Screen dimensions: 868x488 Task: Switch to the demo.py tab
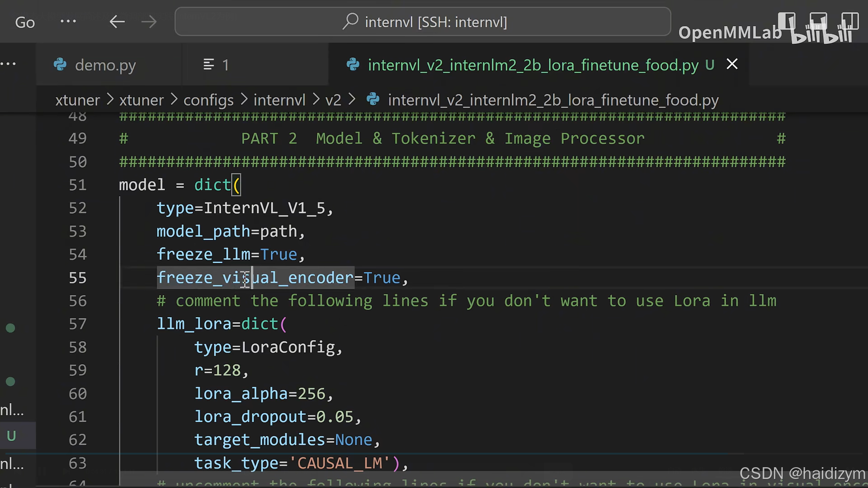coord(105,65)
